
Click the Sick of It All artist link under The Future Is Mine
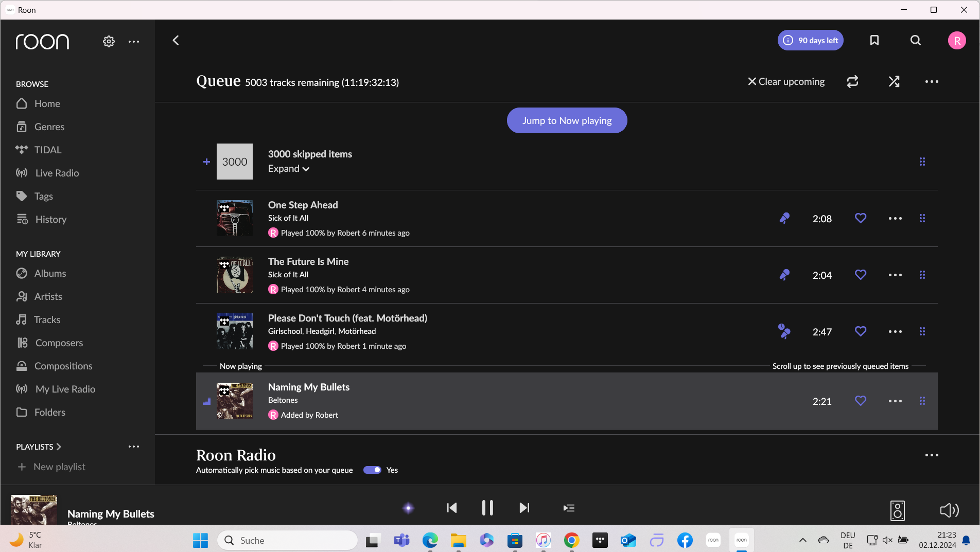[288, 275]
